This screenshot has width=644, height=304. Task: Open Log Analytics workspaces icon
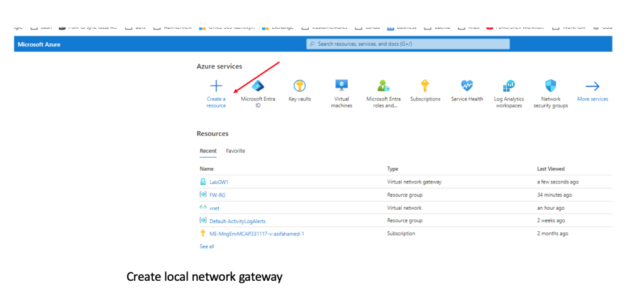[x=509, y=87]
